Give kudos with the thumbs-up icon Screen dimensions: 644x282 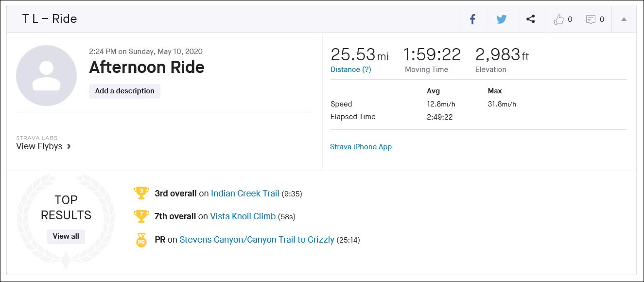559,19
